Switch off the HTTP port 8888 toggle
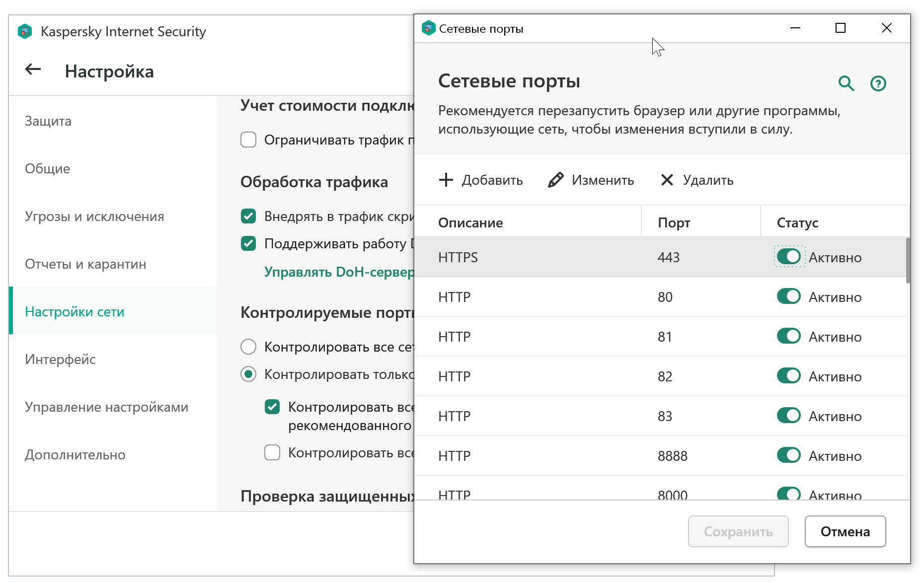The image size is (924, 583). (788, 455)
